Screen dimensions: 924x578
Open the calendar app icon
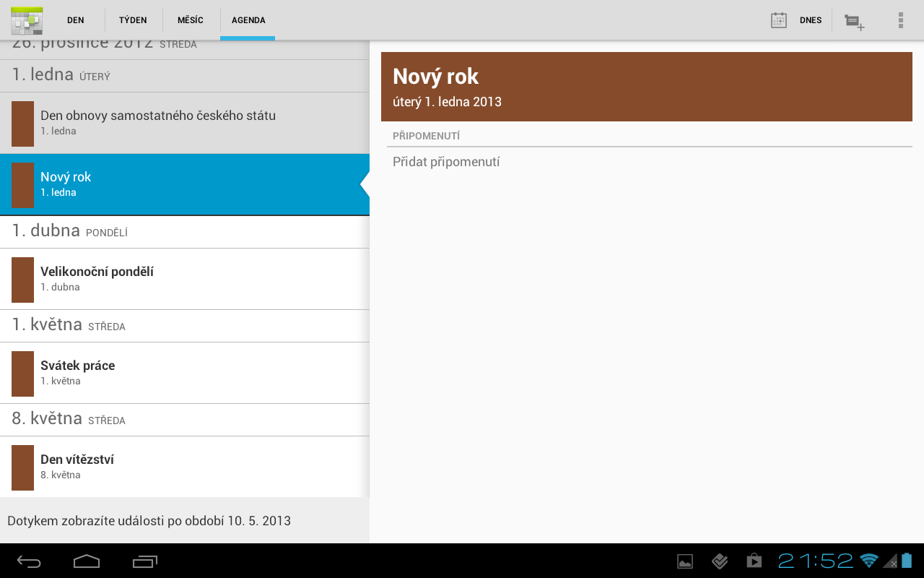[x=27, y=20]
